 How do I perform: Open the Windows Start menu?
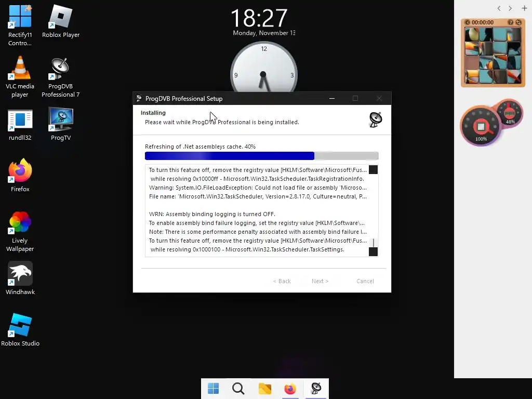coord(213,388)
